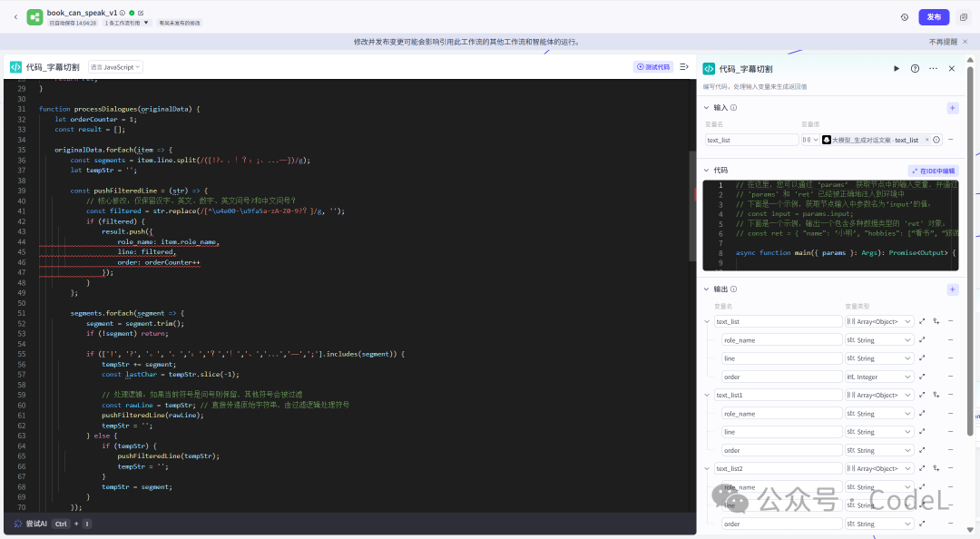Viewport: 980px width, 539px height.
Task: Remove the text_list input row with minus
Action: click(x=951, y=140)
